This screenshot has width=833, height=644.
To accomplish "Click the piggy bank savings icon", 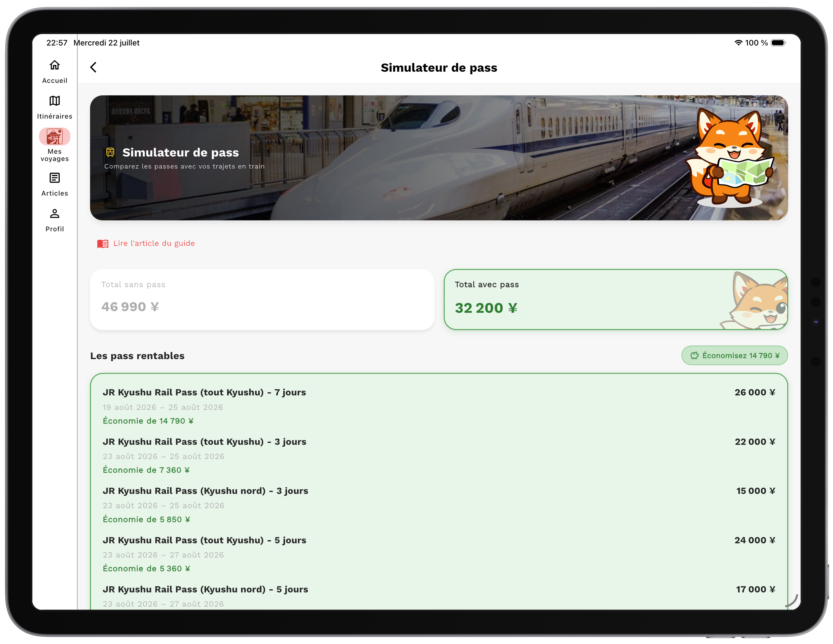I will pos(695,355).
